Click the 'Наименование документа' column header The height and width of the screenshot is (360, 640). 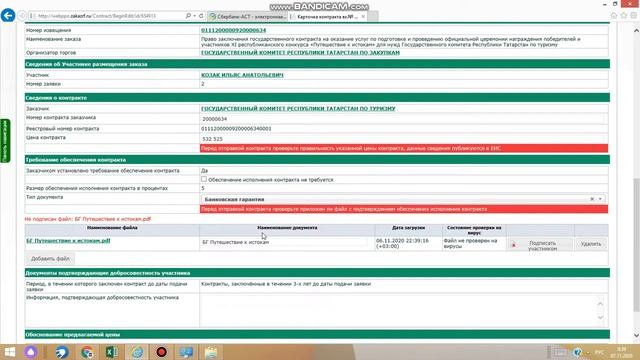(287, 228)
